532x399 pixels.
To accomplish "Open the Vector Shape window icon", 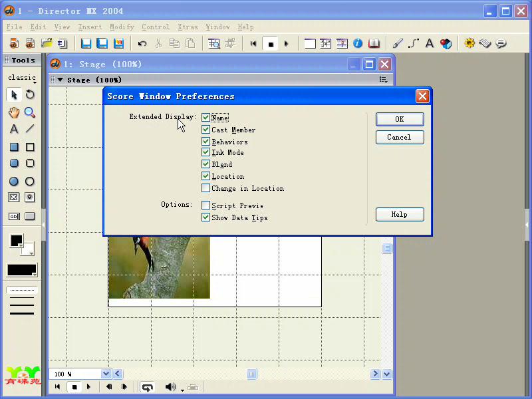I will click(x=414, y=43).
